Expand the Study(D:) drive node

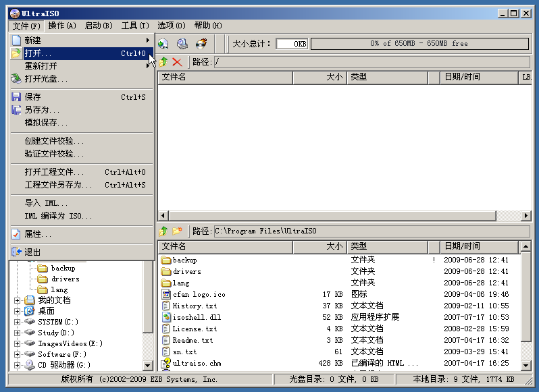coord(17,333)
